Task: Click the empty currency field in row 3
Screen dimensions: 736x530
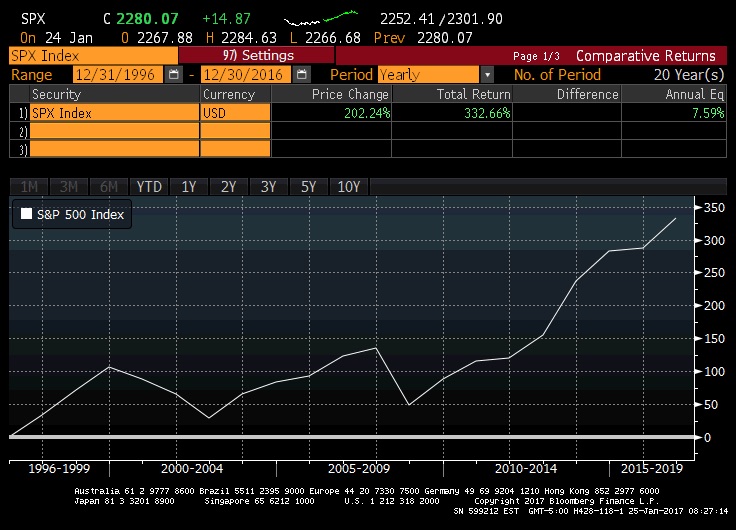Action: [235, 149]
